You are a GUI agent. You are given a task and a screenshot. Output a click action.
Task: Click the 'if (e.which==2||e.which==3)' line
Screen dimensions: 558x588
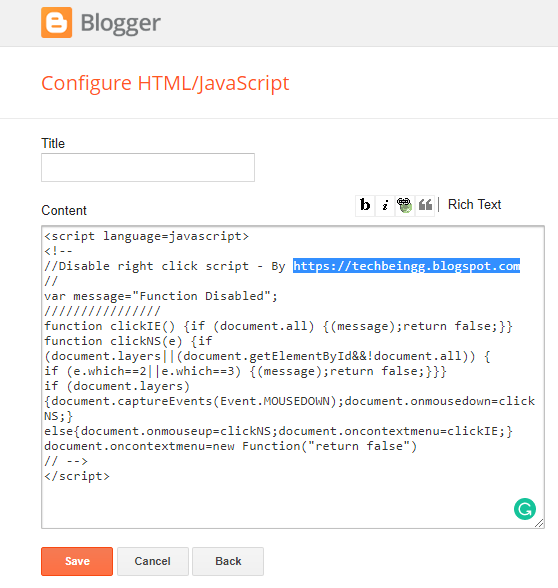click(x=245, y=371)
